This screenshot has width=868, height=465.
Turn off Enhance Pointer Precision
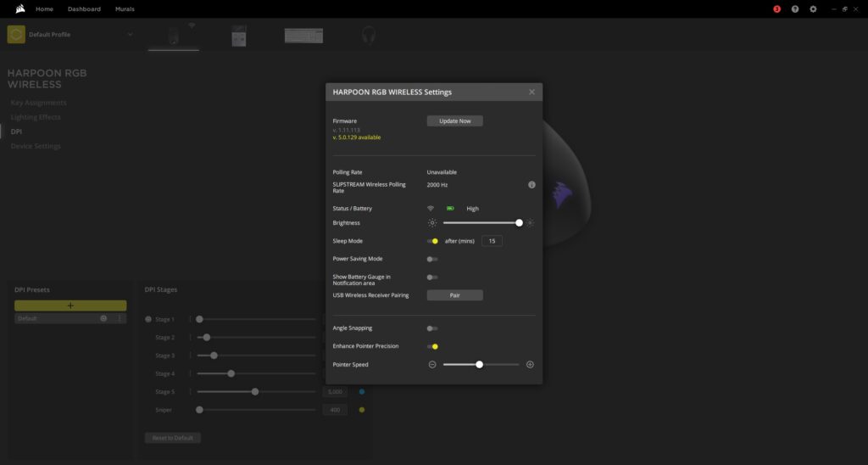pyautogui.click(x=432, y=346)
